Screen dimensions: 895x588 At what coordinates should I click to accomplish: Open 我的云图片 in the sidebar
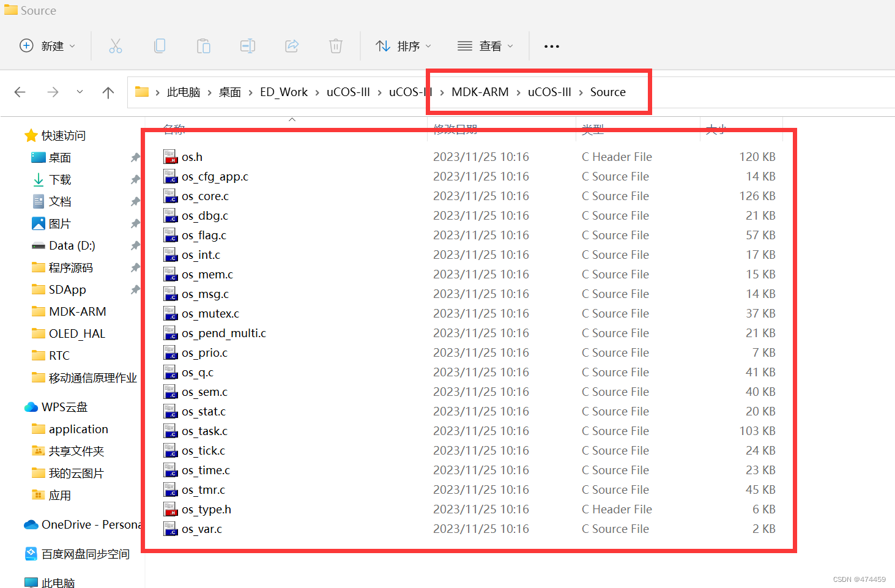(x=76, y=474)
